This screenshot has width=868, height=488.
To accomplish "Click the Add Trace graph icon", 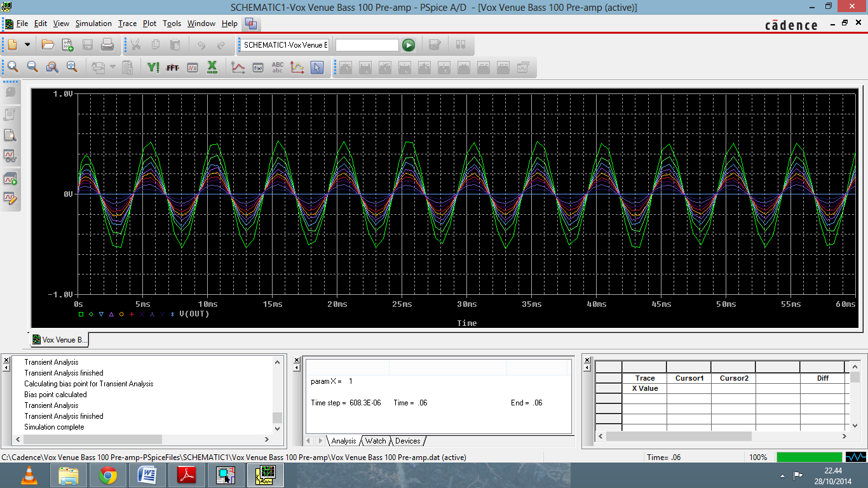I will [x=238, y=67].
